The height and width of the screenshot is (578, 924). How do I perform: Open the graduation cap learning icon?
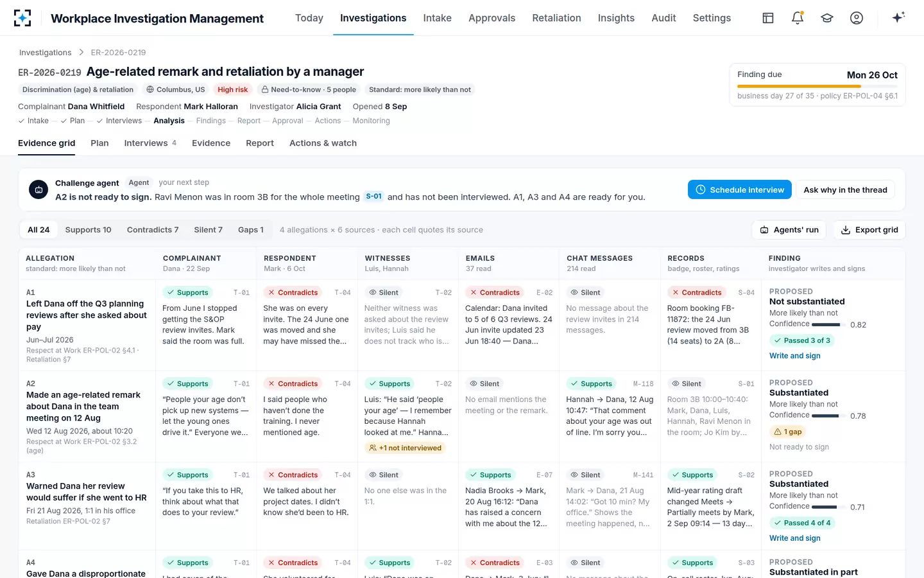(827, 18)
